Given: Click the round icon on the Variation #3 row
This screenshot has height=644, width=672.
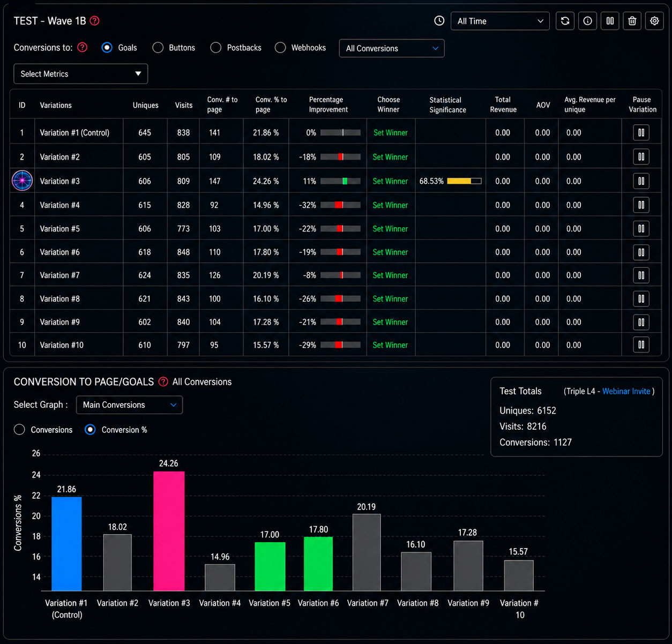Looking at the screenshot, I should (22, 181).
